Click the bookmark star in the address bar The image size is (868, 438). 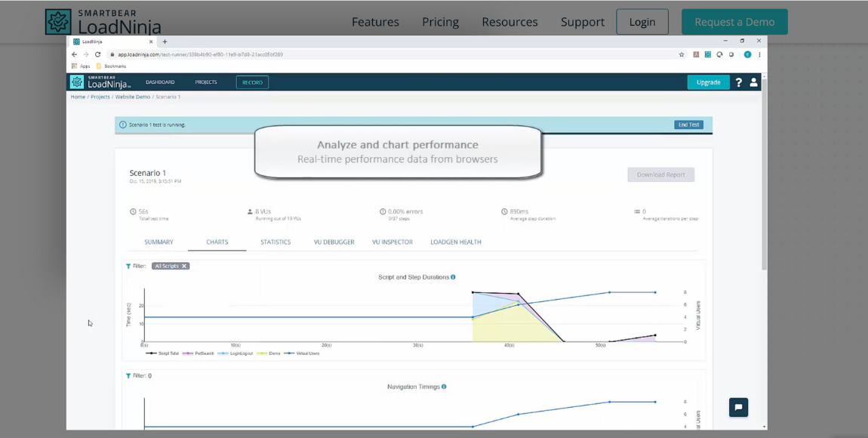(682, 54)
